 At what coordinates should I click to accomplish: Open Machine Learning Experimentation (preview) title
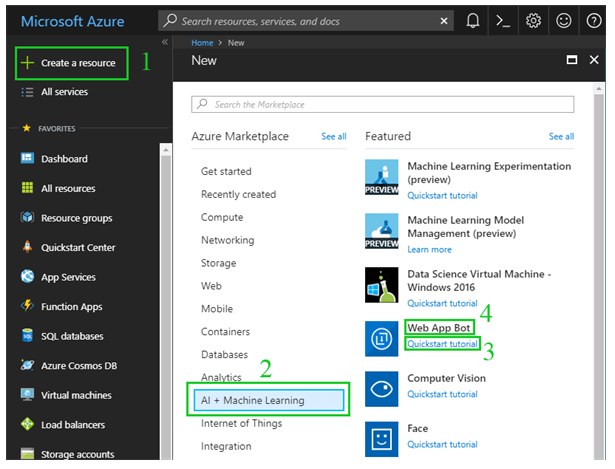coord(489,173)
